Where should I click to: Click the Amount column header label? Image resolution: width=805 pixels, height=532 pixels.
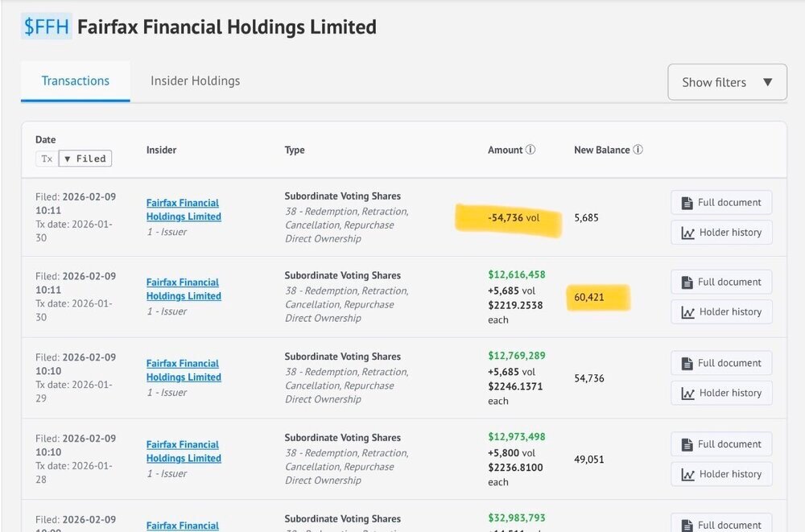(506, 150)
